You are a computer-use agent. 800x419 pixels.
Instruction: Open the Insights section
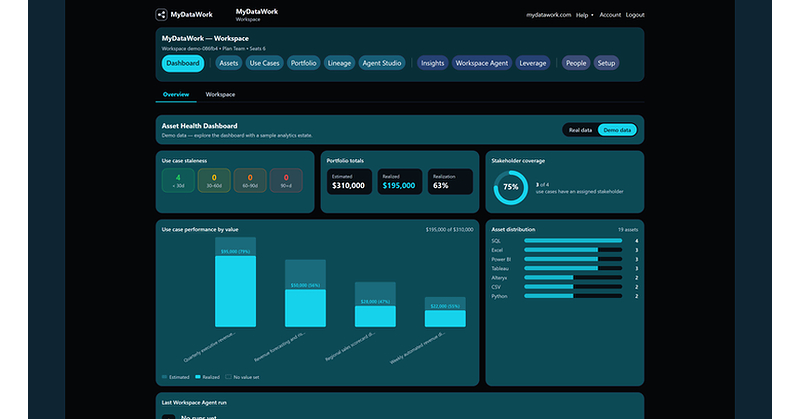point(433,63)
